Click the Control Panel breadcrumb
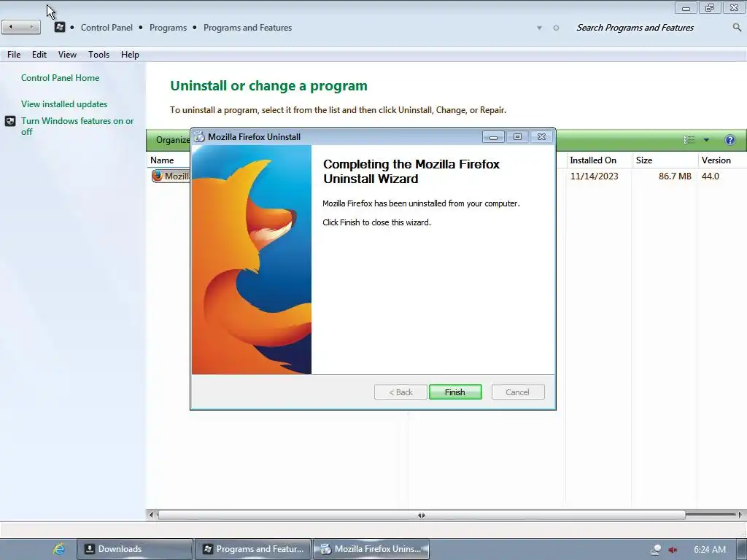Image resolution: width=747 pixels, height=560 pixels. click(x=107, y=28)
